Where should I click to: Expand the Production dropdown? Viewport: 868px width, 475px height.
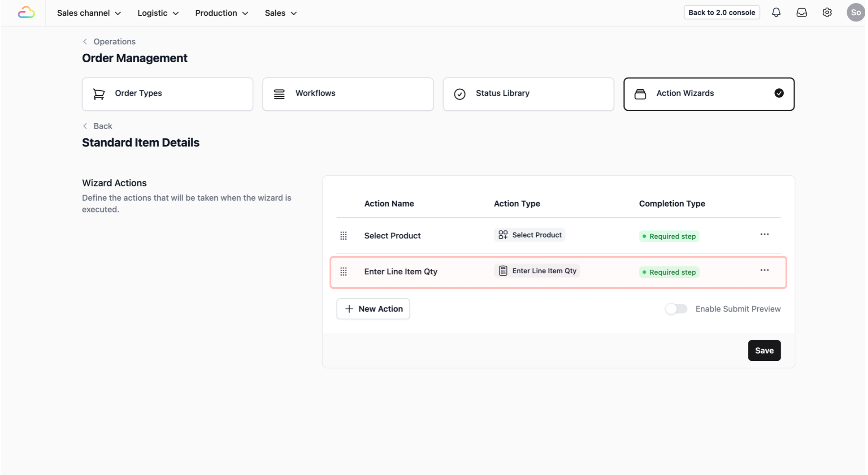coord(221,13)
